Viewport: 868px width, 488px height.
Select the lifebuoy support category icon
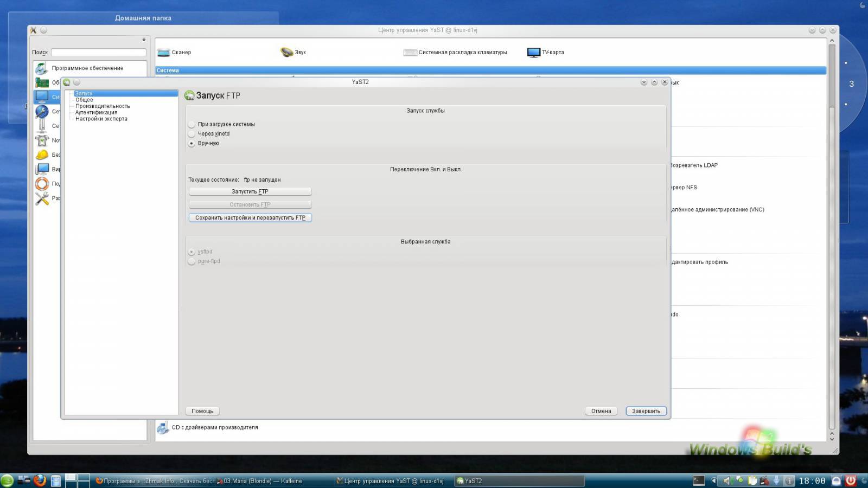pyautogui.click(x=42, y=184)
